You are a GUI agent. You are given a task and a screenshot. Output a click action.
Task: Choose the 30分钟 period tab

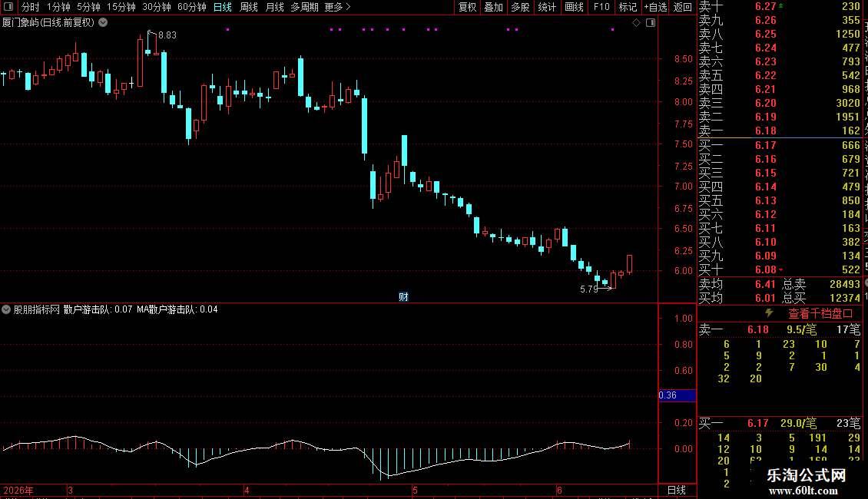click(157, 7)
